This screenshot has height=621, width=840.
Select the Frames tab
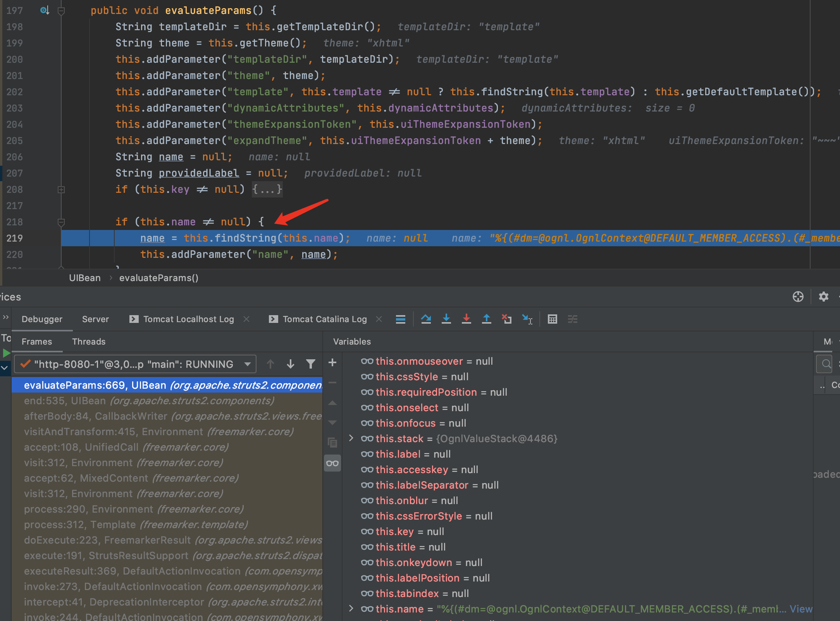coord(37,341)
